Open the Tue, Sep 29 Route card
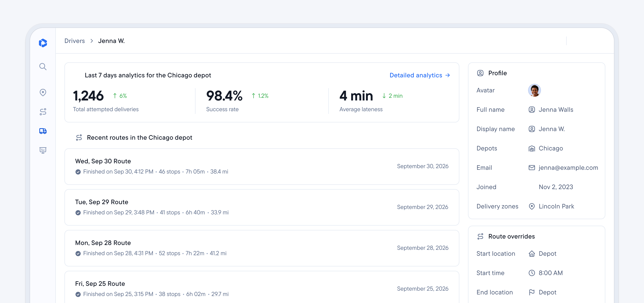Image resolution: width=644 pixels, height=303 pixels. click(262, 207)
